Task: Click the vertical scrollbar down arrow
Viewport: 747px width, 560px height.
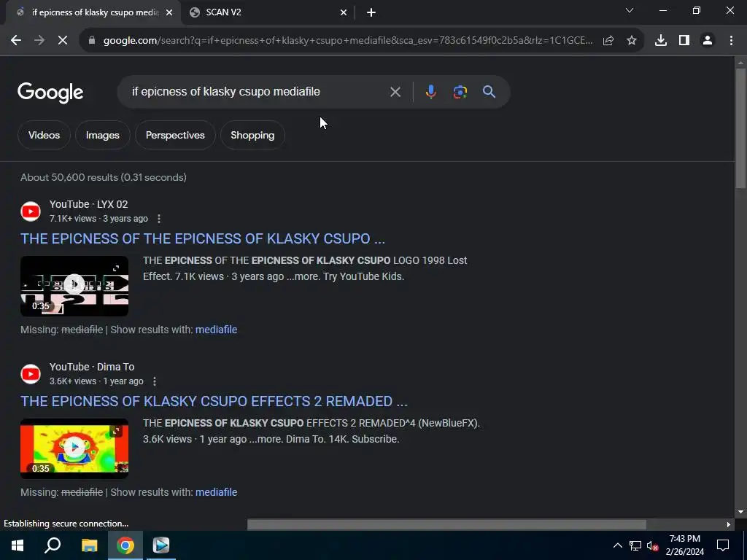Action: (x=740, y=513)
